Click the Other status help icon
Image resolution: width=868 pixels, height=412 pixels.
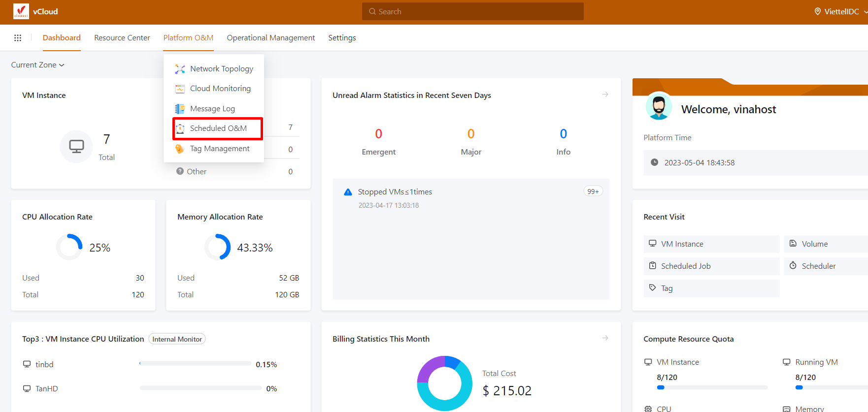click(180, 171)
